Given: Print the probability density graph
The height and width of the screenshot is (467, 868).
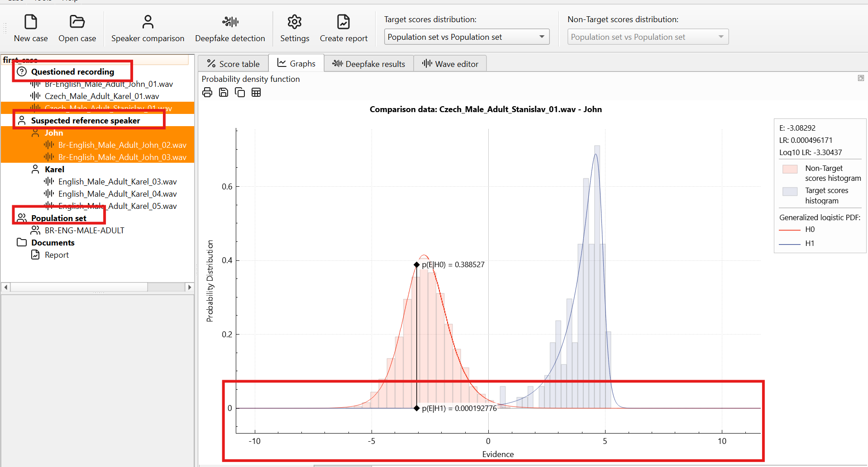Looking at the screenshot, I should pos(207,93).
